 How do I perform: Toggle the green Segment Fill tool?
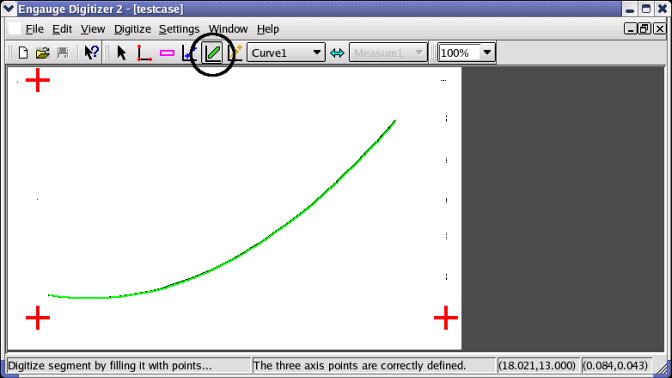pos(213,53)
